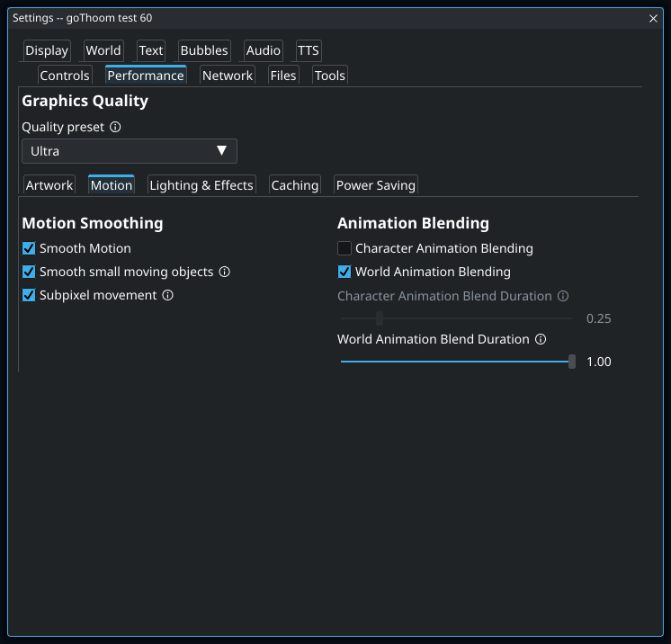Open Lighting & Effects sub-tab
Viewport: 671px width, 644px height.
coord(201,185)
